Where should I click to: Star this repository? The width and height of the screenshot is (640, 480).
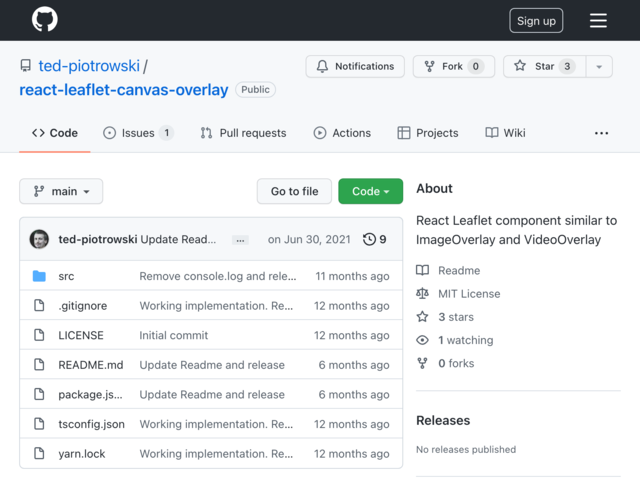[544, 66]
